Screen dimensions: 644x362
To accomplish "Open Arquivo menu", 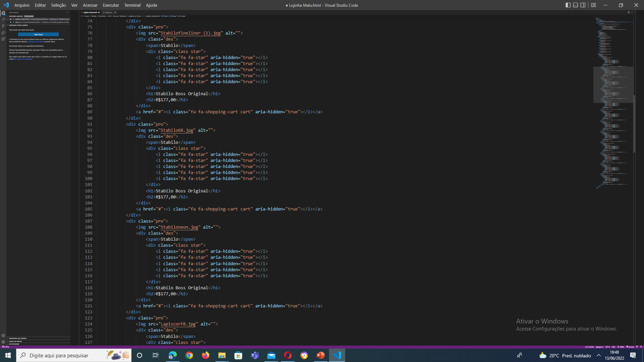I will pyautogui.click(x=22, y=5).
